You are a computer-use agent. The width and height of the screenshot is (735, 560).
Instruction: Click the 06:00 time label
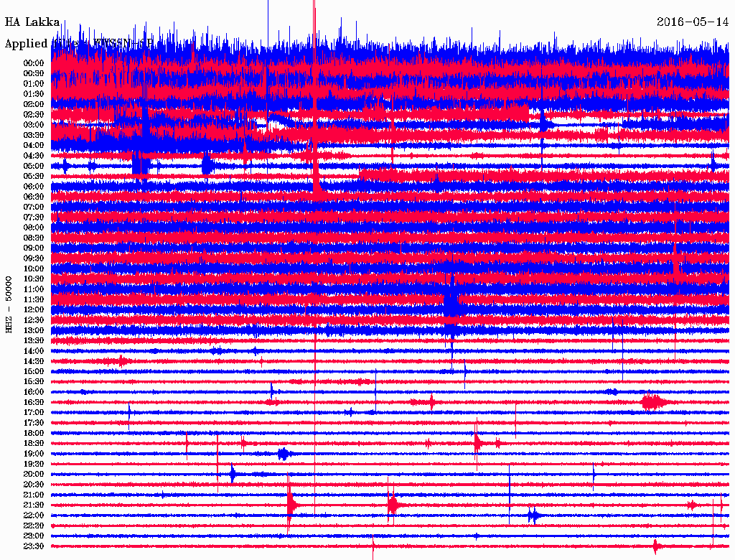tap(34, 187)
